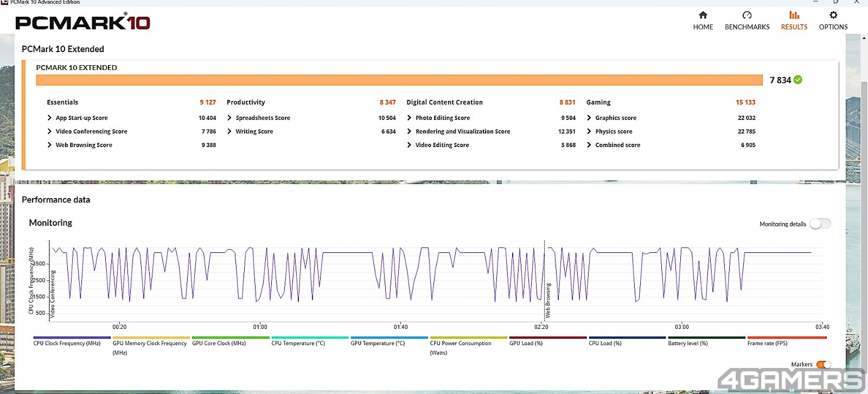Click the Gaming score 15 133
The width and height of the screenshot is (868, 394).
745,102
